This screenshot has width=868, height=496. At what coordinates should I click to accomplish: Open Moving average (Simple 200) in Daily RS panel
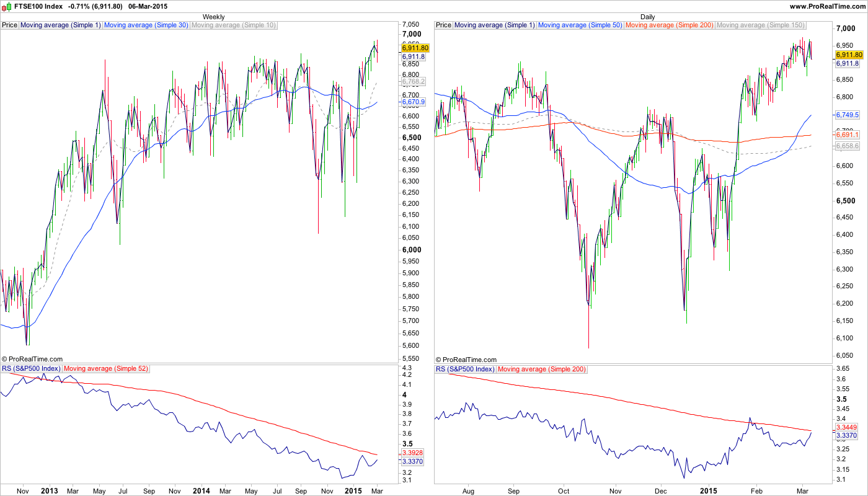(542, 369)
